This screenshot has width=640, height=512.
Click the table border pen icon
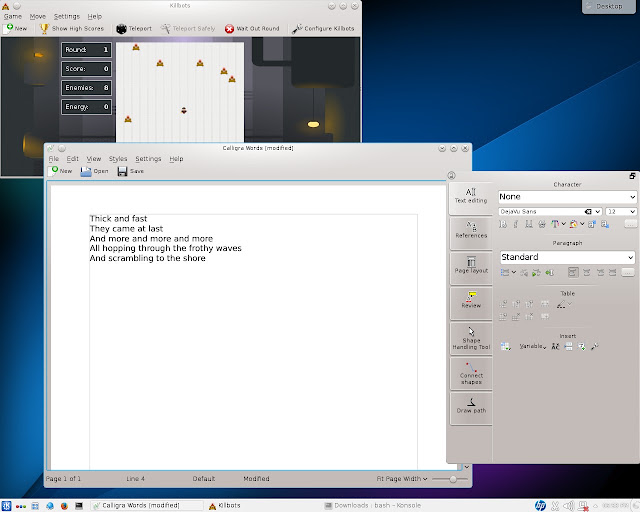561,304
